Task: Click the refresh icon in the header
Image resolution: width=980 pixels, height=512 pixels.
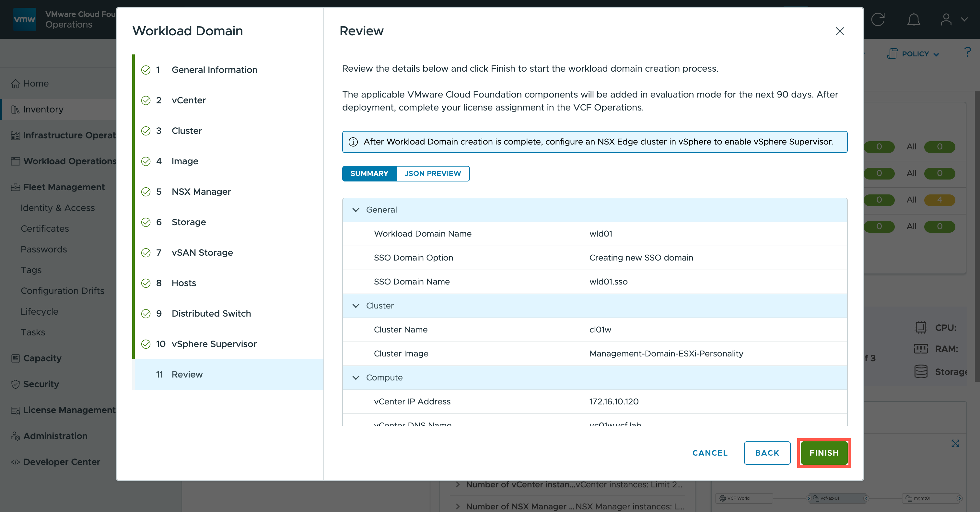Action: pyautogui.click(x=878, y=19)
